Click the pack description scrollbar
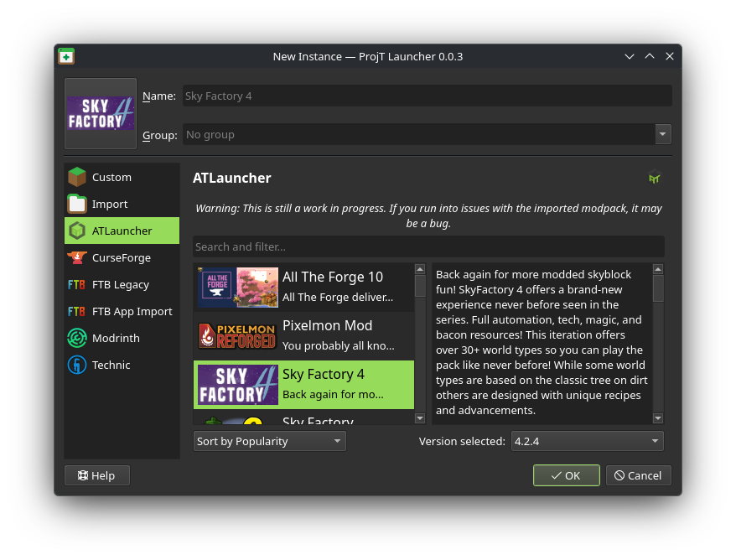Image resolution: width=736 pixels, height=560 pixels. tap(658, 344)
